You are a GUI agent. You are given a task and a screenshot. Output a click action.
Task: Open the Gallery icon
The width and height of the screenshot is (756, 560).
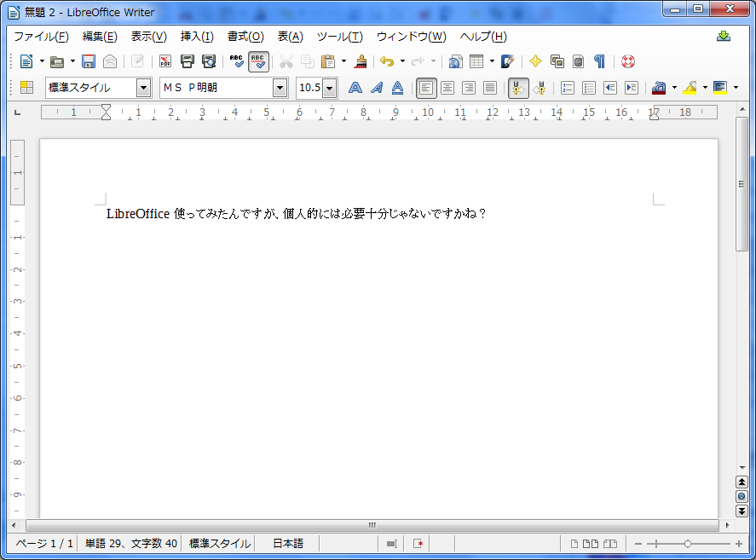click(x=557, y=61)
